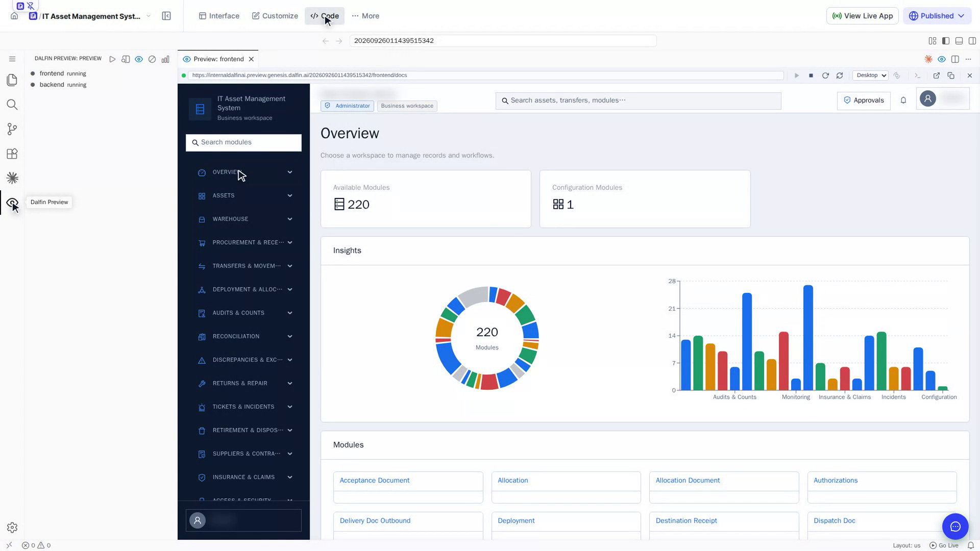Click the user avatar icon in app header
This screenshot has height=551, width=980.
pos(928,98)
